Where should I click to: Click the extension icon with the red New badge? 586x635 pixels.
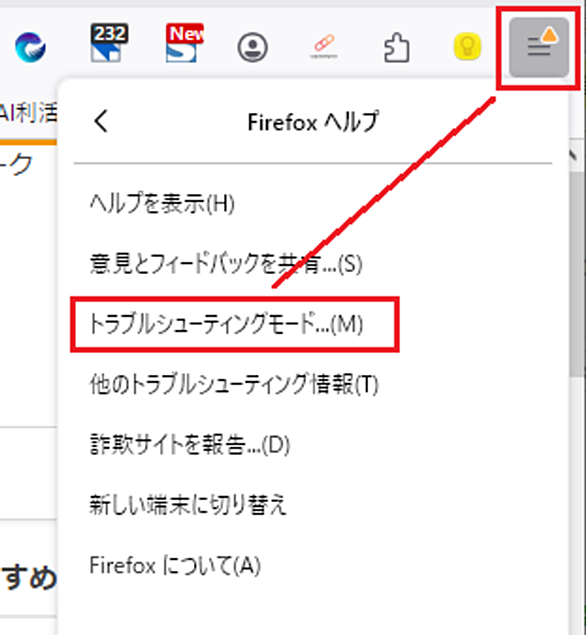coord(184,43)
